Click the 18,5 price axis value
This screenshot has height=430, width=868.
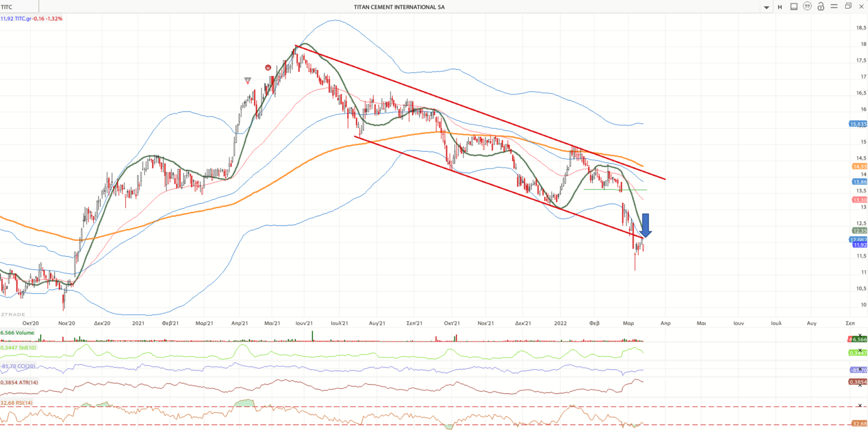point(861,28)
